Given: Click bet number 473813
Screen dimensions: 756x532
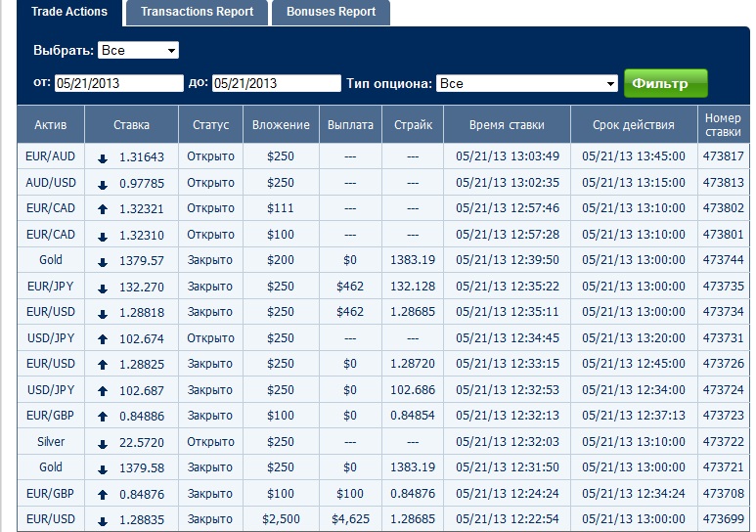Looking at the screenshot, I should [x=723, y=182].
